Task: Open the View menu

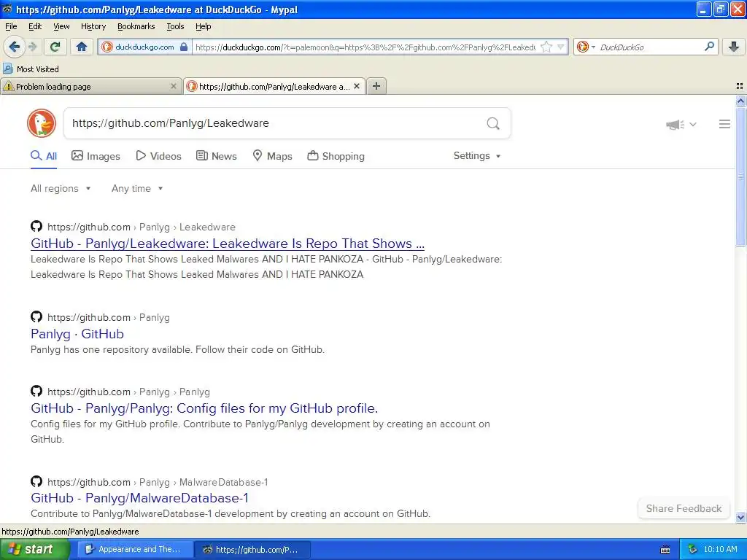Action: click(x=61, y=26)
